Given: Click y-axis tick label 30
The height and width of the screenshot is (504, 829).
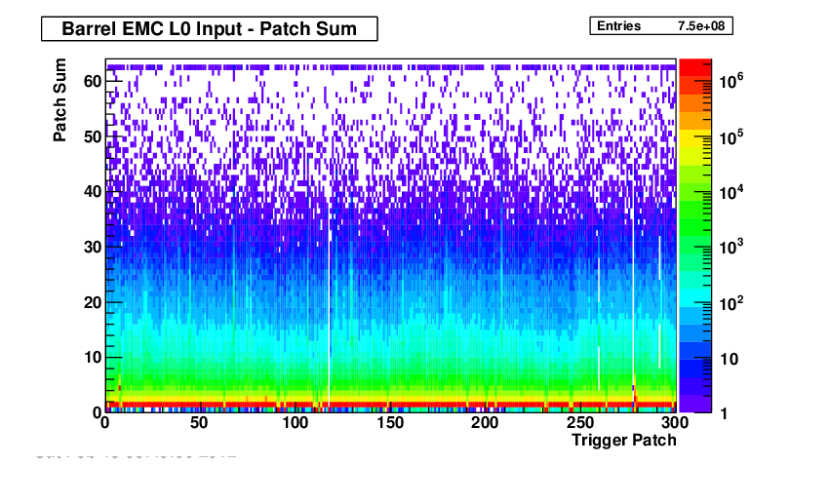Looking at the screenshot, I should 93,247.
